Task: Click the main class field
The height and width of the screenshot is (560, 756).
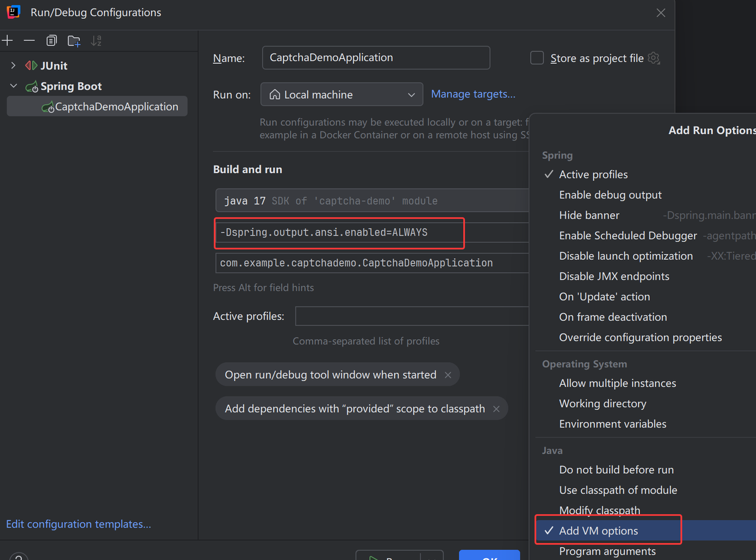Action: click(x=372, y=263)
